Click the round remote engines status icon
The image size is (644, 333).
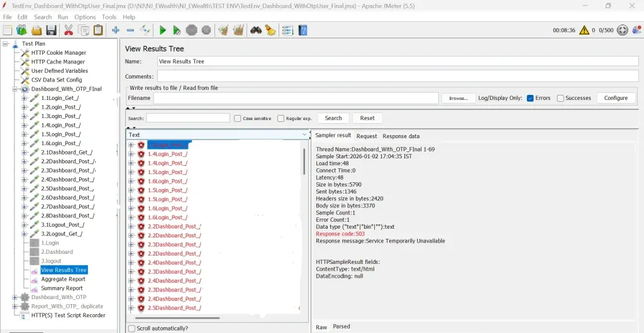coord(623,30)
